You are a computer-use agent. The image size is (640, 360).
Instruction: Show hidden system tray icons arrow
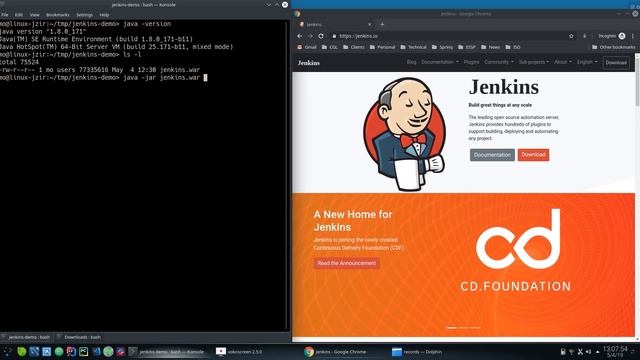click(598, 351)
